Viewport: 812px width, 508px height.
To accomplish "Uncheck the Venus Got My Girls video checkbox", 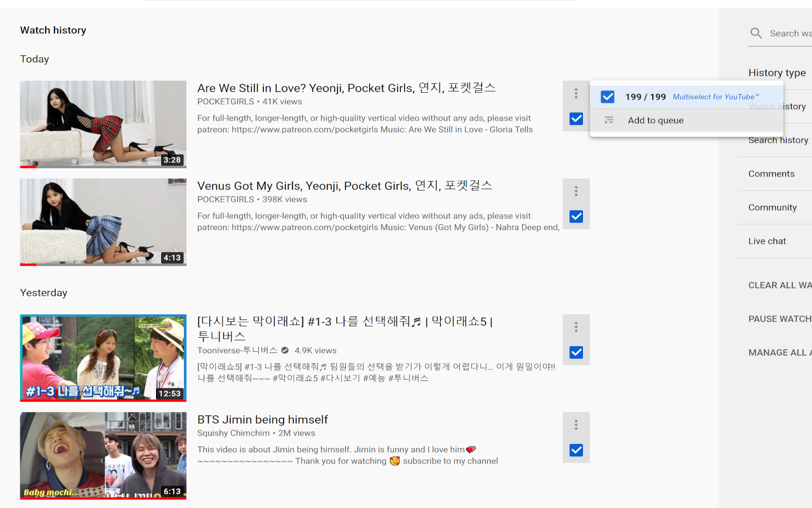I will pyautogui.click(x=576, y=217).
